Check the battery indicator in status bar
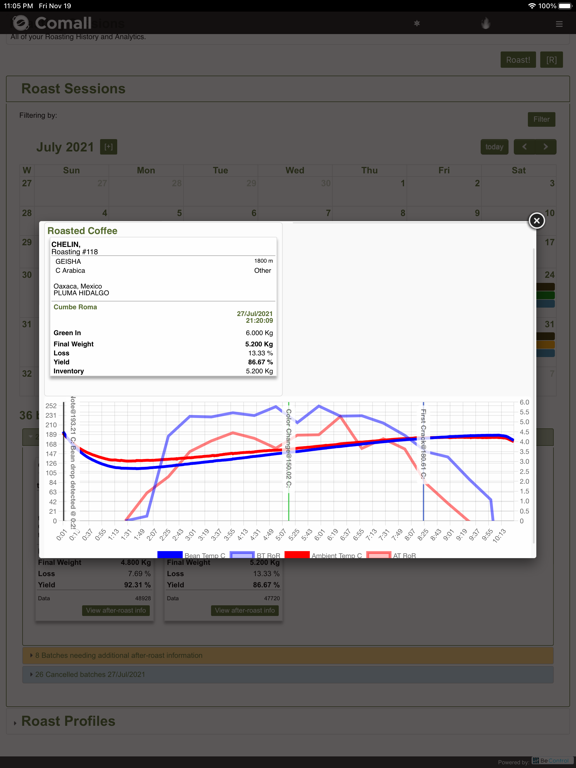The height and width of the screenshot is (768, 576). point(565,5)
